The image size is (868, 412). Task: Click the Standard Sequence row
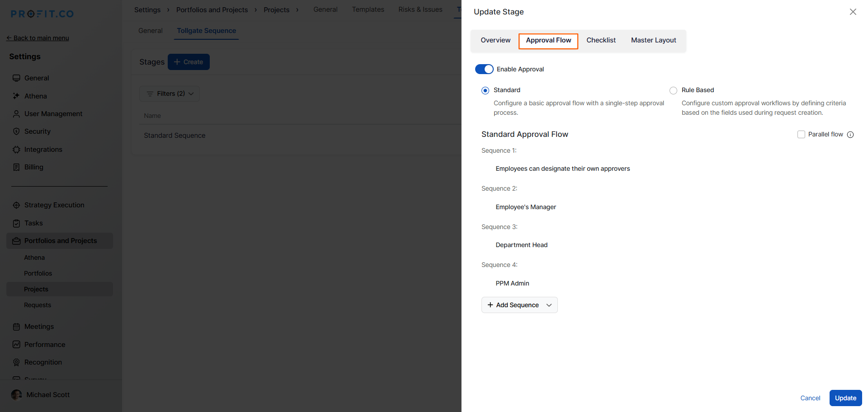[x=175, y=136]
